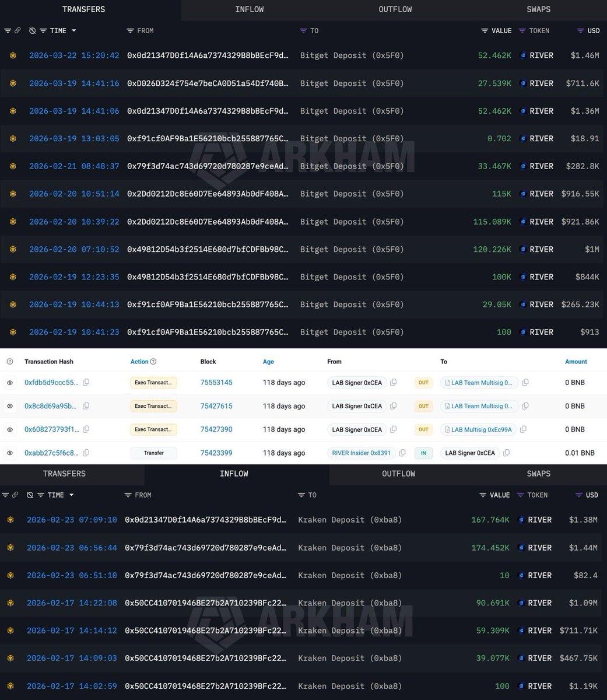
Task: Select the RIVER token icon on the $1.44M row
Action: [521, 548]
